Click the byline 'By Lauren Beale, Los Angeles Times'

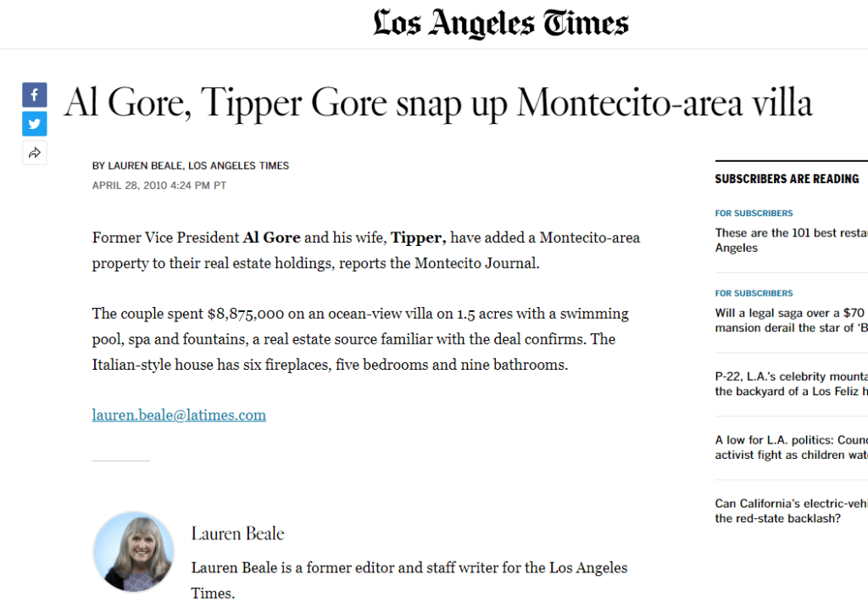[191, 166]
